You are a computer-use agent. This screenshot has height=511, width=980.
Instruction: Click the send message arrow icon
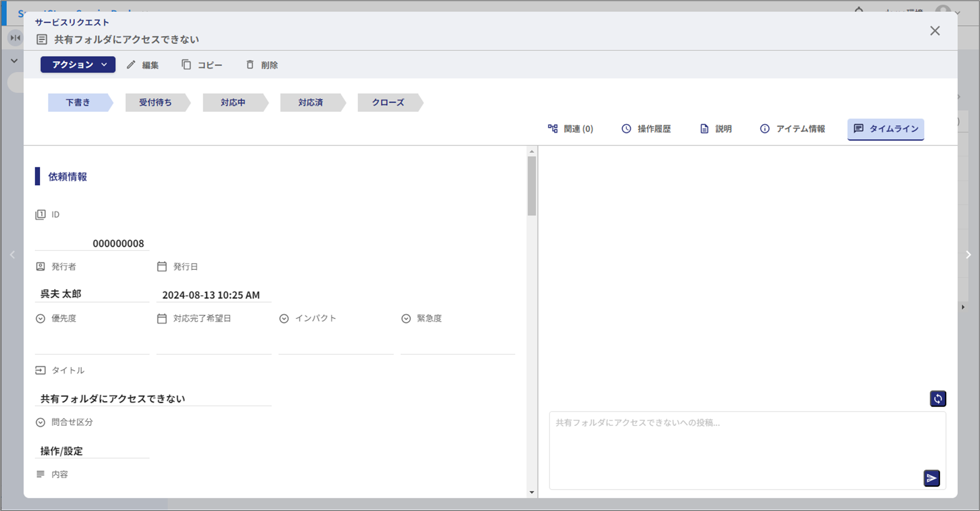point(931,478)
